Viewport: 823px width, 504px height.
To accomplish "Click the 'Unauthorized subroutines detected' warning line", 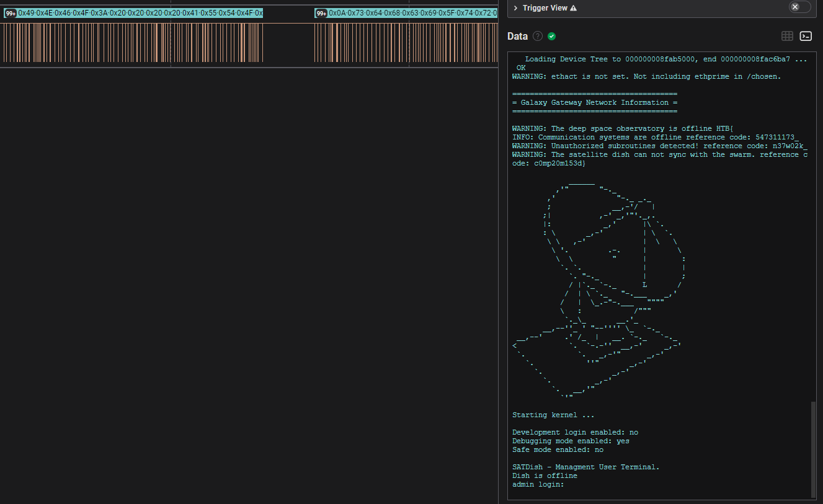I will pyautogui.click(x=659, y=146).
